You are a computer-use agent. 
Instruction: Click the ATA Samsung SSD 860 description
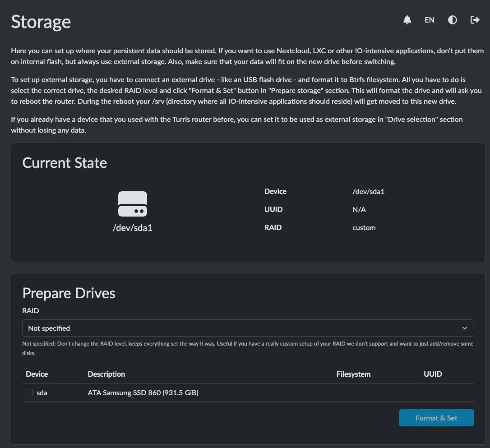click(x=143, y=393)
